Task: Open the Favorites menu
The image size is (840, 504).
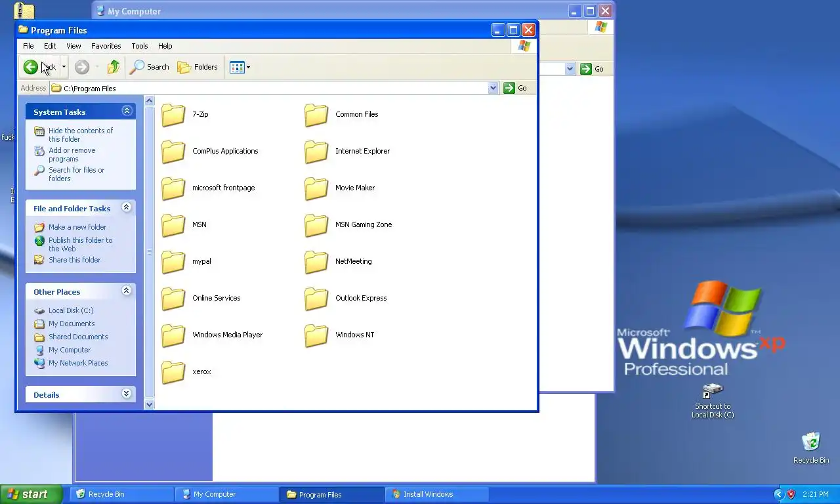Action: click(x=106, y=46)
